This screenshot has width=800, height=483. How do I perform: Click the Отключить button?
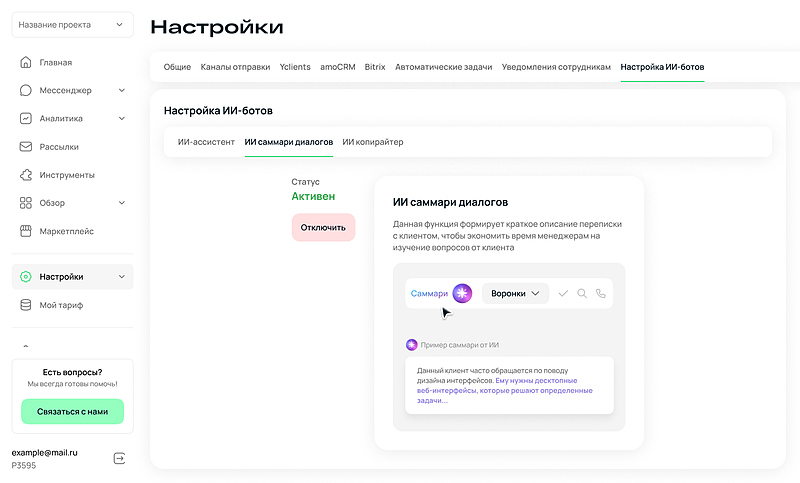pyautogui.click(x=323, y=227)
